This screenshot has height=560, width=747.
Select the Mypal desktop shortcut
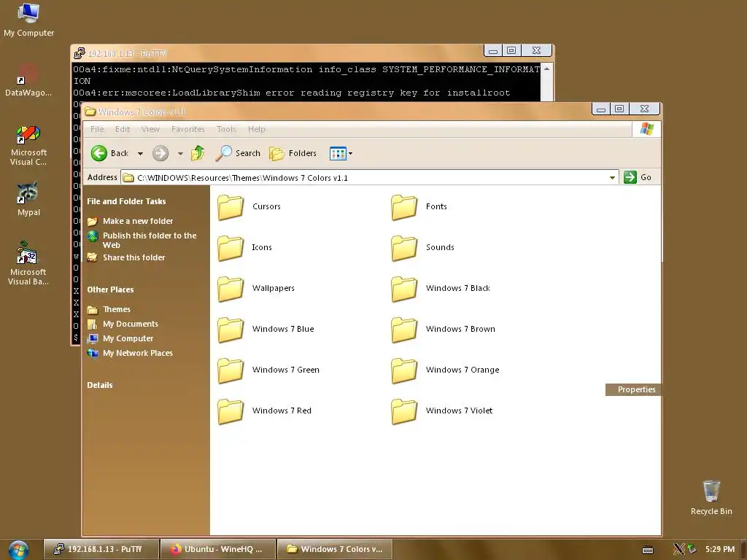click(x=28, y=199)
